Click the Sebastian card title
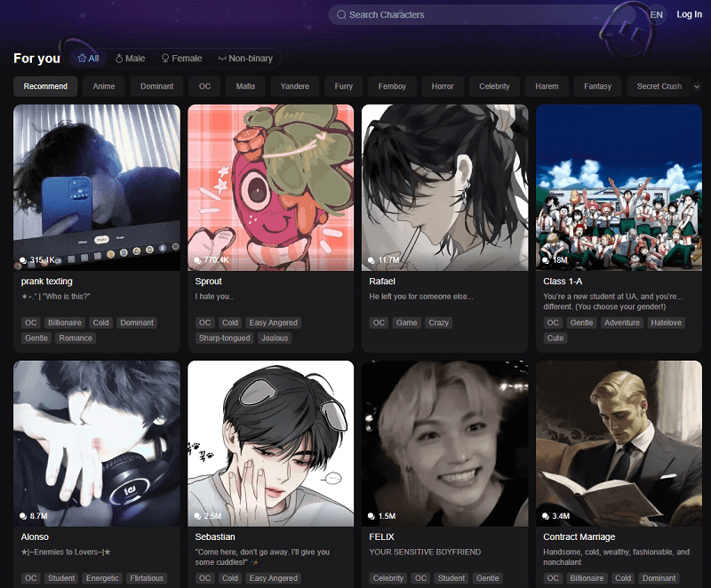The image size is (711, 588). 215,536
